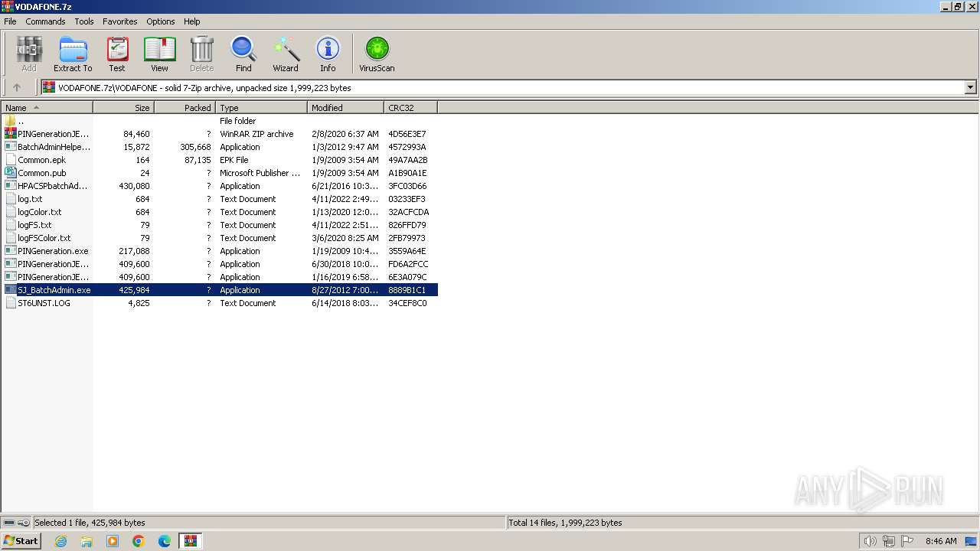Show archive Info
The image size is (980, 551).
(328, 54)
